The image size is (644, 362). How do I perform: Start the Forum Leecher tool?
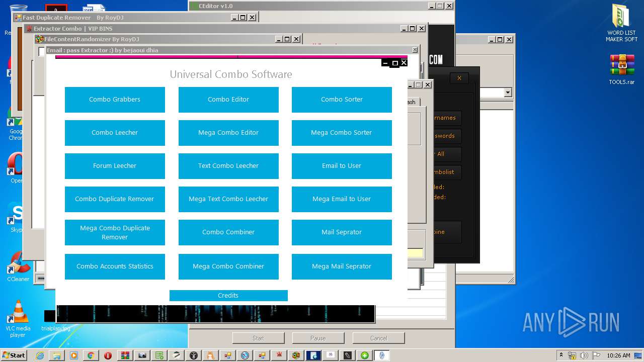coord(115,166)
